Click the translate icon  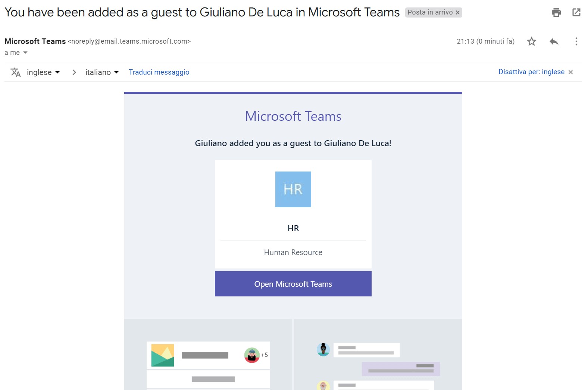(x=16, y=72)
